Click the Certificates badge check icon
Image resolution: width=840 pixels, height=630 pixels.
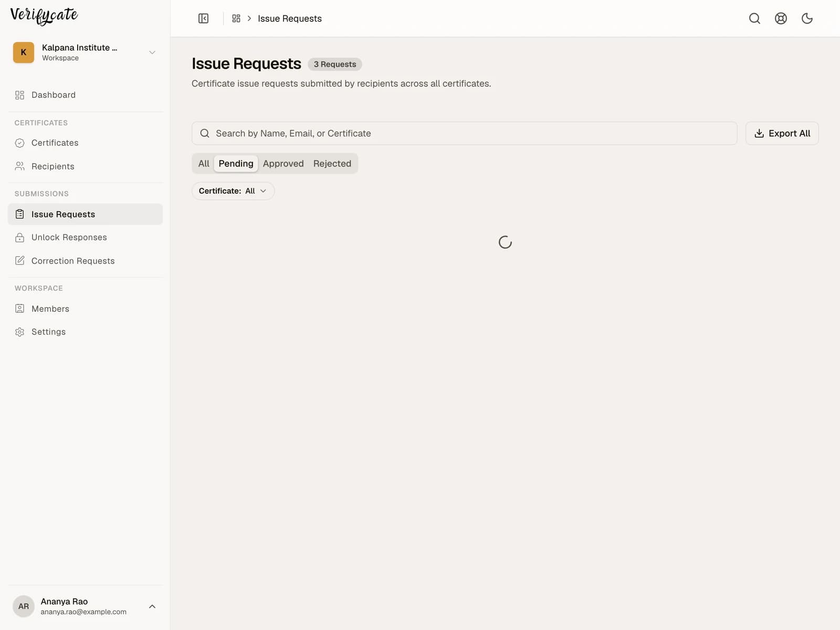[20, 143]
